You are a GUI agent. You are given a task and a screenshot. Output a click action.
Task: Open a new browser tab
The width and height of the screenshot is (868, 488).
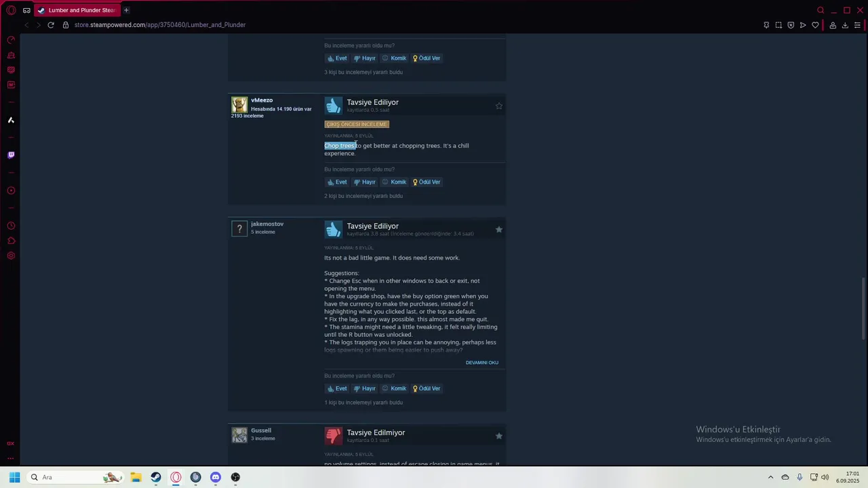tap(126, 10)
